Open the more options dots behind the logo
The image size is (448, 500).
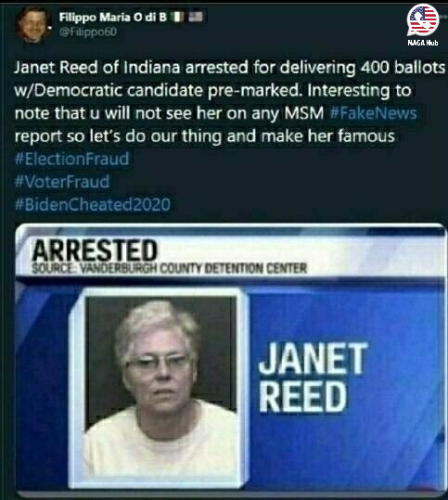(444, 16)
